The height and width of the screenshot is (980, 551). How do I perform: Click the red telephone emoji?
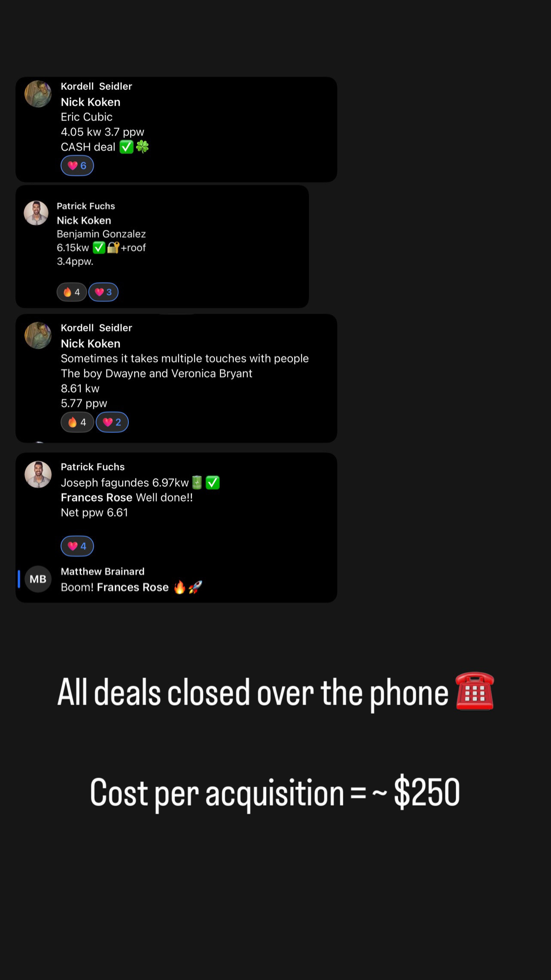pyautogui.click(x=475, y=691)
